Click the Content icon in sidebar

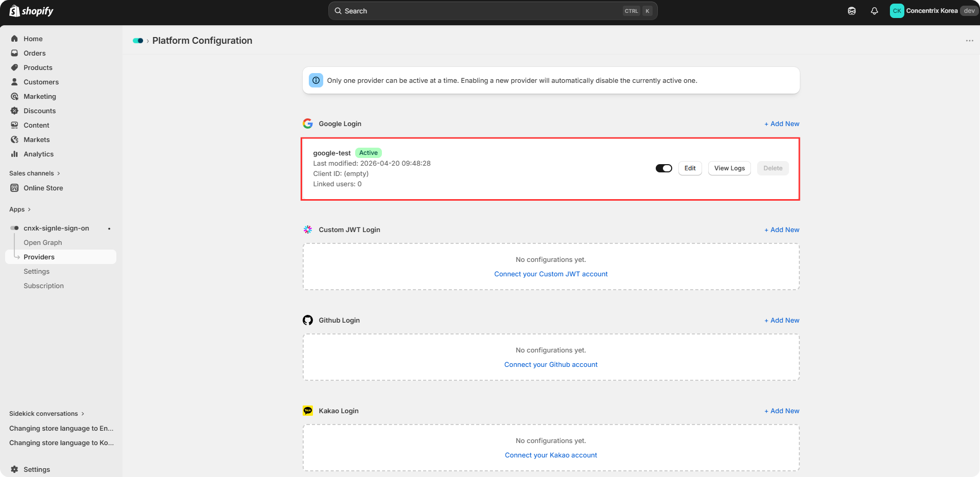click(14, 125)
